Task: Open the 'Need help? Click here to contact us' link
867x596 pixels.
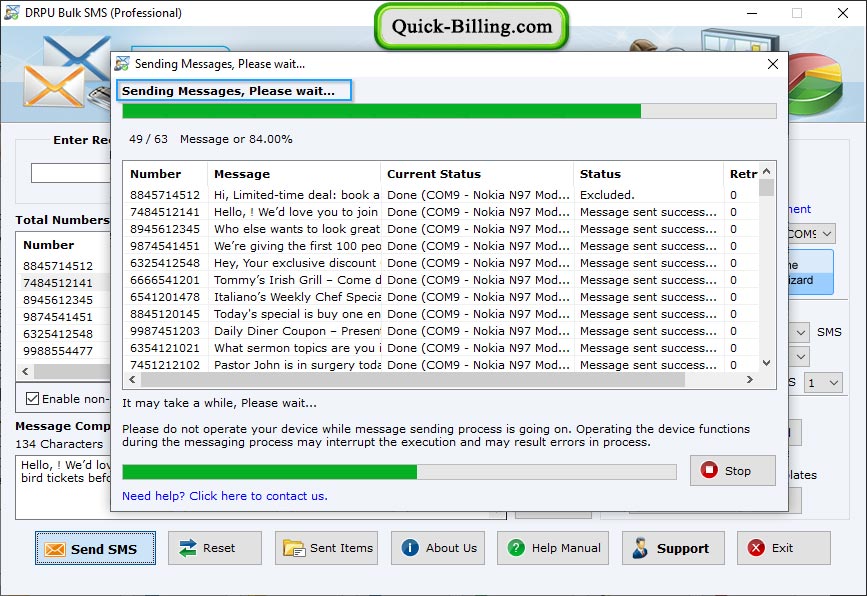Action: 224,496
